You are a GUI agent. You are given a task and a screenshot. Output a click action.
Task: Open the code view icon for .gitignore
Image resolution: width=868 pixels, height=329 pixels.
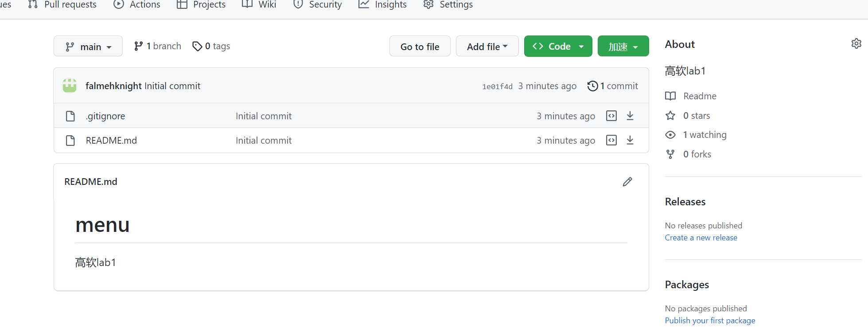pyautogui.click(x=611, y=116)
